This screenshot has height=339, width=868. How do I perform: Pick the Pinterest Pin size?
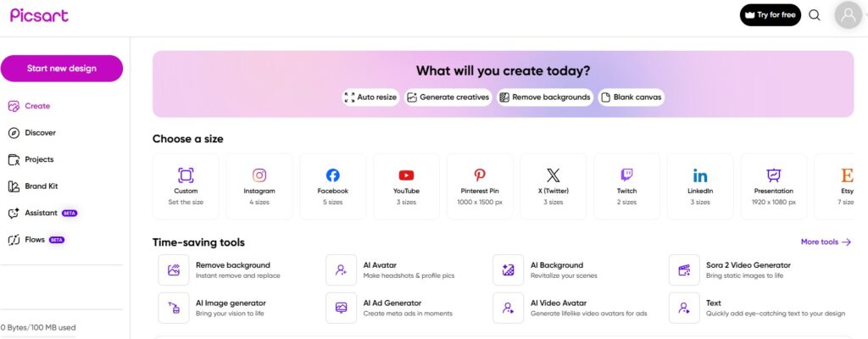point(480,175)
